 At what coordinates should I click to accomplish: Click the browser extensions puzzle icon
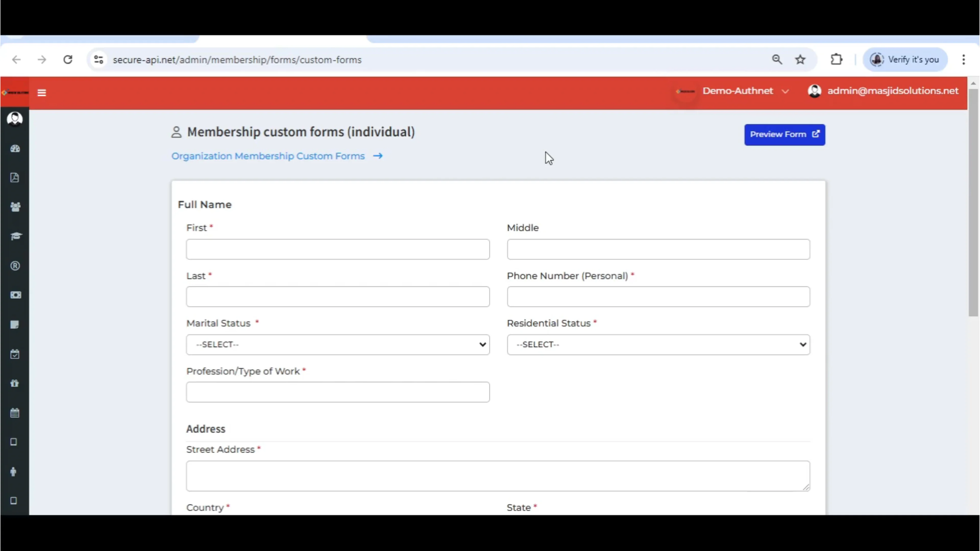pos(836,59)
